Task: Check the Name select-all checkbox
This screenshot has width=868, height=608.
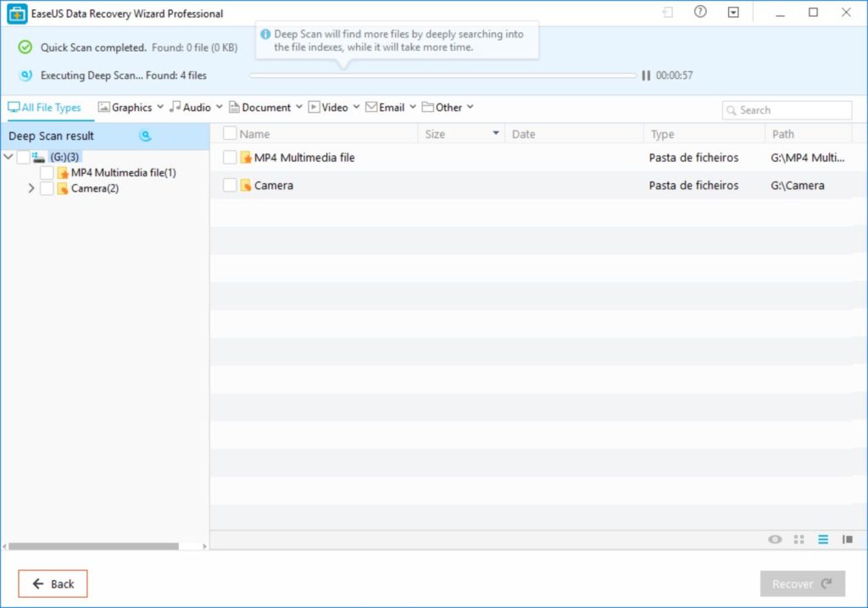Action: [x=230, y=133]
